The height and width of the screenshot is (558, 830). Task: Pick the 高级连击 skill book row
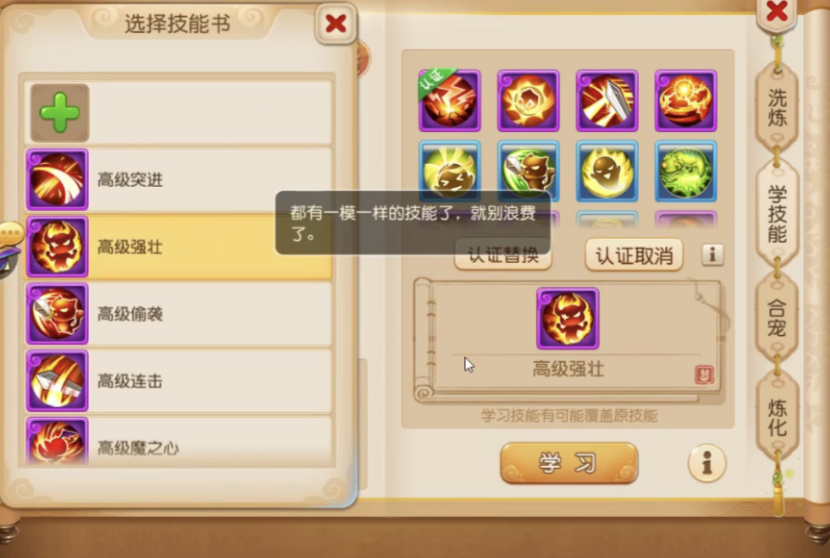coord(178,381)
